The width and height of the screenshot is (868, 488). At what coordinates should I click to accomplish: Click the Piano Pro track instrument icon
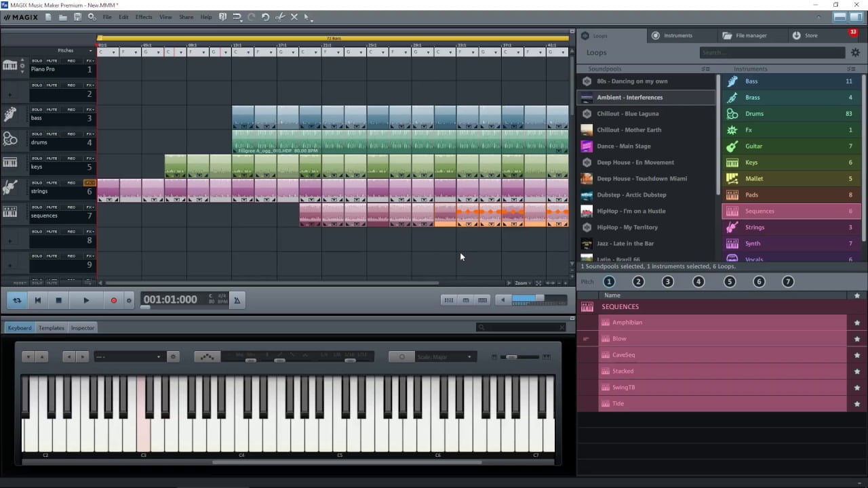point(9,65)
